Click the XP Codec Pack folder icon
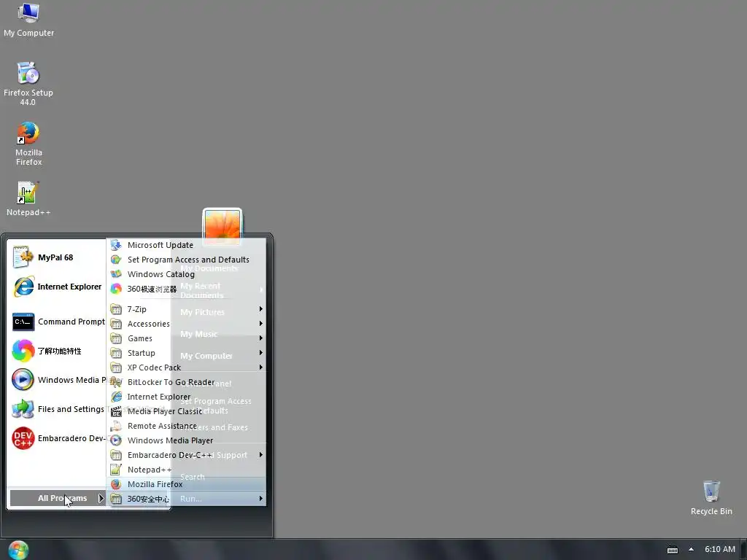 click(x=116, y=367)
